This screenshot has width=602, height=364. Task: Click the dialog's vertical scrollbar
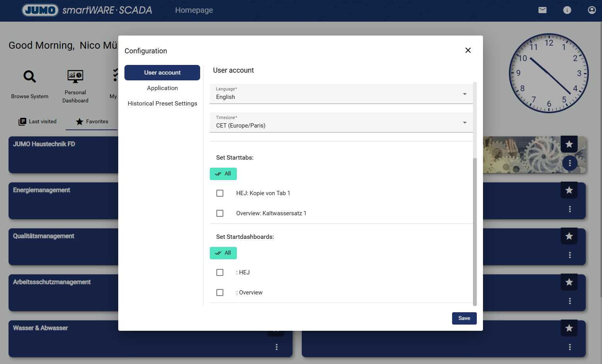475,232
